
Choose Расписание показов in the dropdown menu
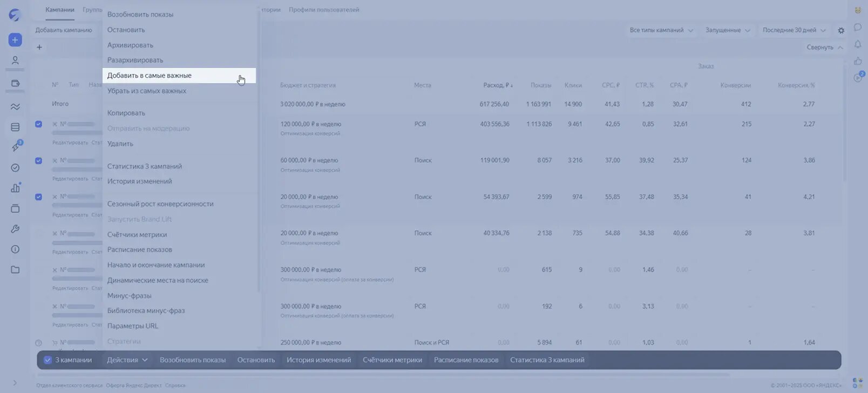pyautogui.click(x=179, y=249)
